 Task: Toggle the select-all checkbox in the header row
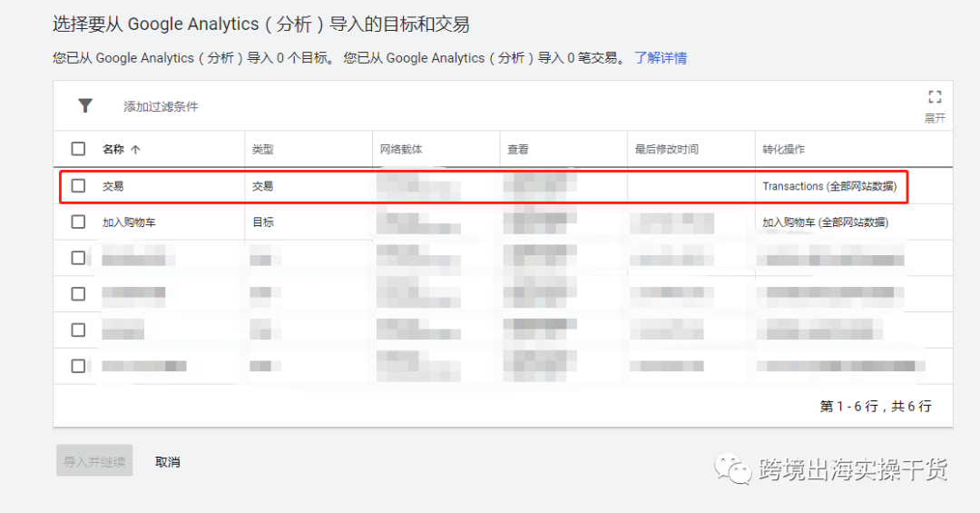[x=78, y=149]
